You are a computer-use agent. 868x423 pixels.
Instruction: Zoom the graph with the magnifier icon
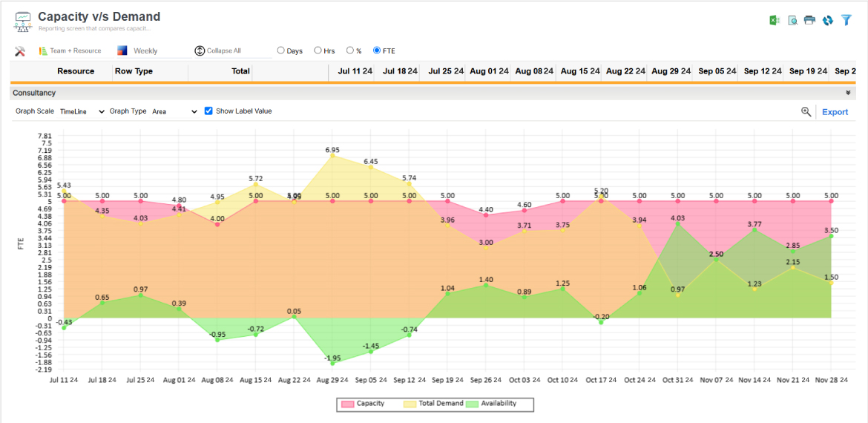click(x=806, y=112)
